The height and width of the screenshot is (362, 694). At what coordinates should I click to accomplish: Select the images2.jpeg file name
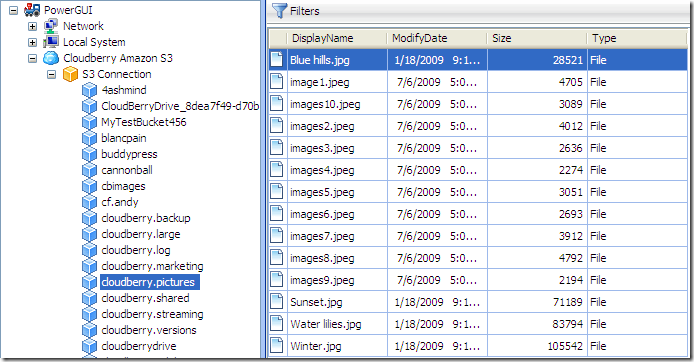pyautogui.click(x=322, y=126)
